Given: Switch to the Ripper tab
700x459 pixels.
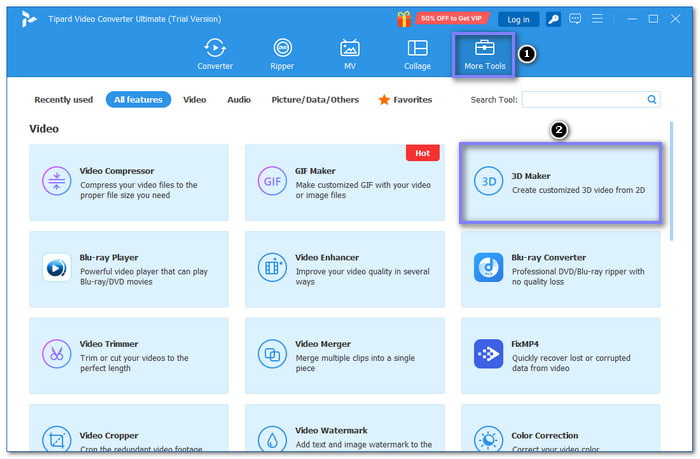Looking at the screenshot, I should tap(282, 54).
